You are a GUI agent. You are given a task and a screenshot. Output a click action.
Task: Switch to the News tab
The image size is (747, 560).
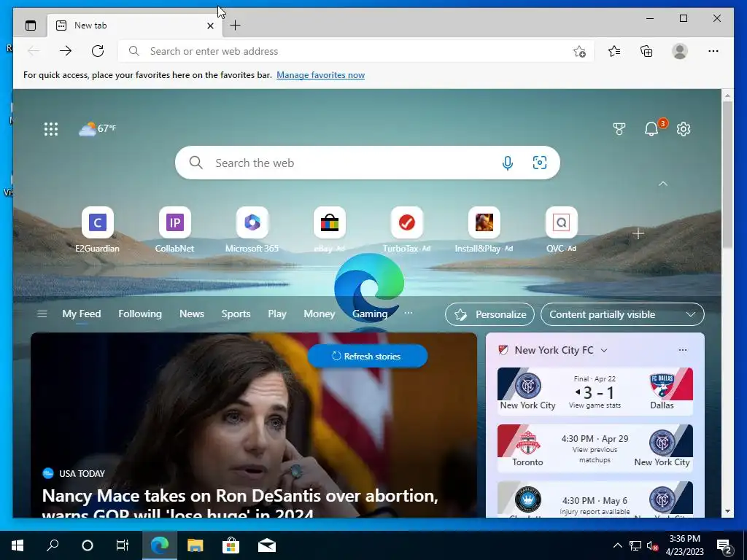[x=192, y=314]
